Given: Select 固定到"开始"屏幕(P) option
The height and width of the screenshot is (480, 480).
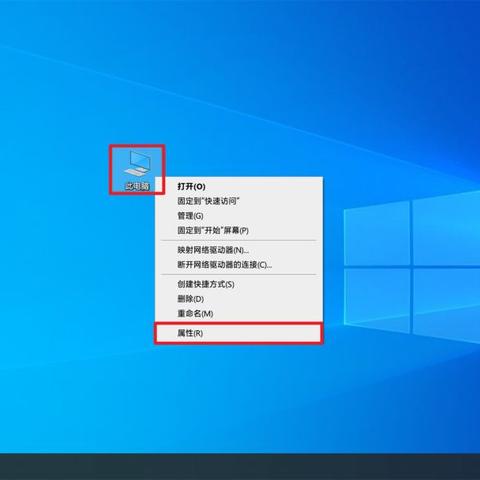Looking at the screenshot, I should click(239, 230).
